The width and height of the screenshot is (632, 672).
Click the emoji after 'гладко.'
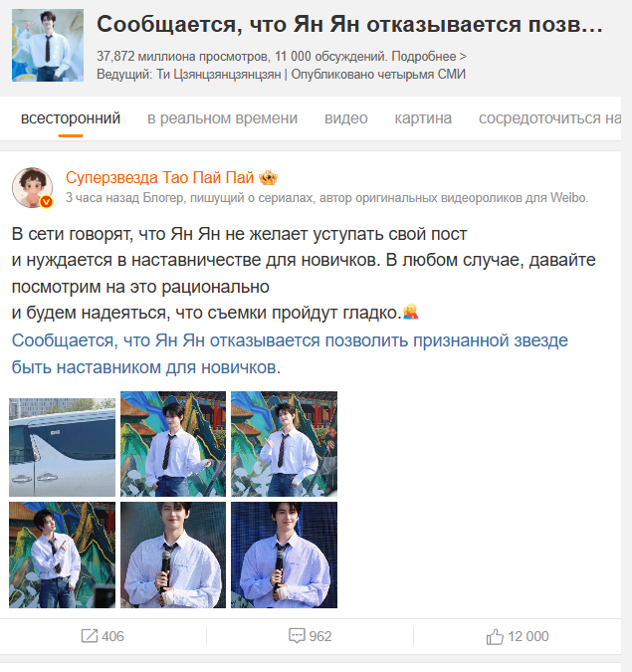click(x=410, y=312)
